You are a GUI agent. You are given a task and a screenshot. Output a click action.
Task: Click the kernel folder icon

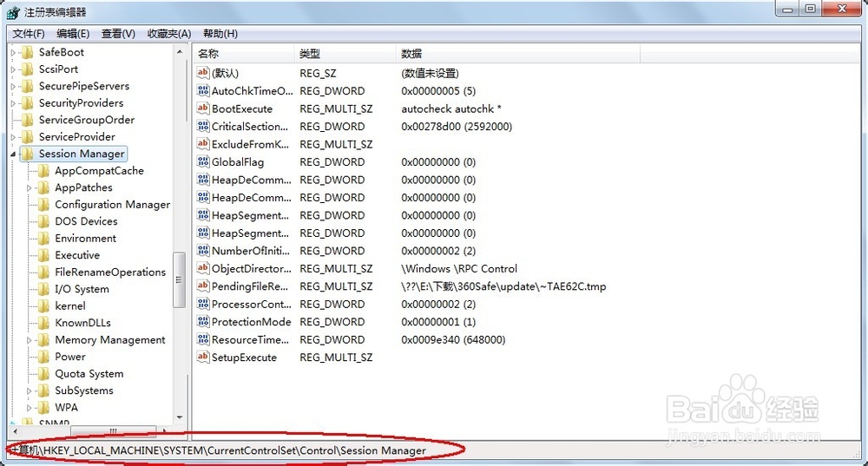[x=43, y=306]
